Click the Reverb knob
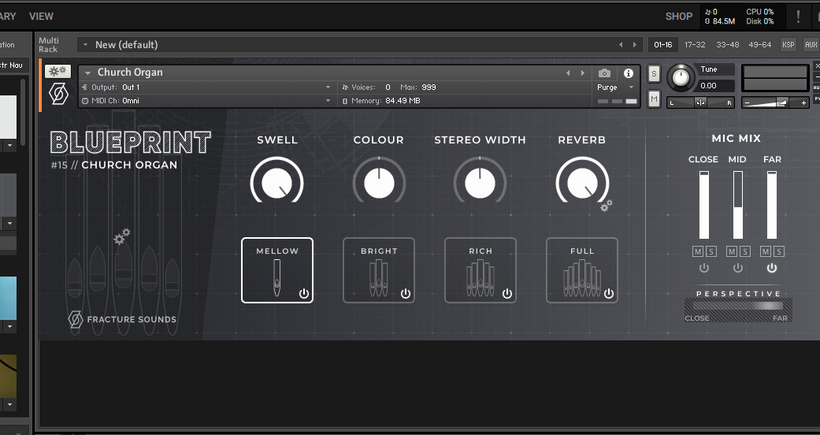 [582, 182]
